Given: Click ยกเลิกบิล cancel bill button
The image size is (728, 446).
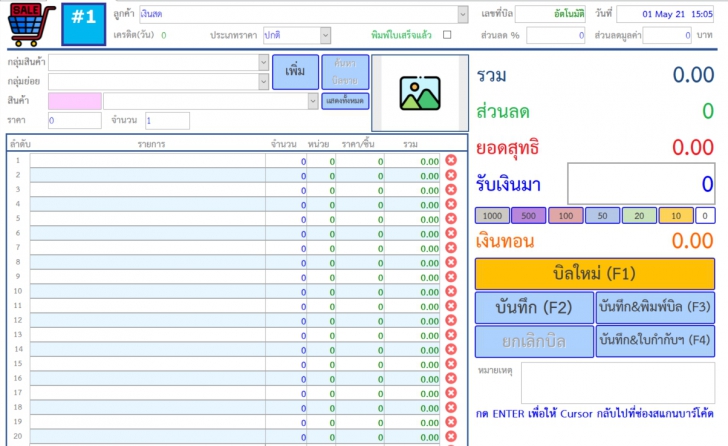Looking at the screenshot, I should pos(534,342).
